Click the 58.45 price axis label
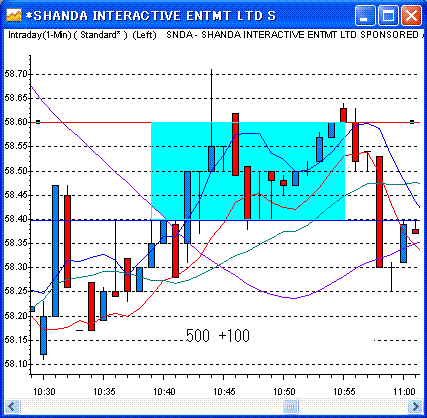427x418 pixels. [16, 195]
